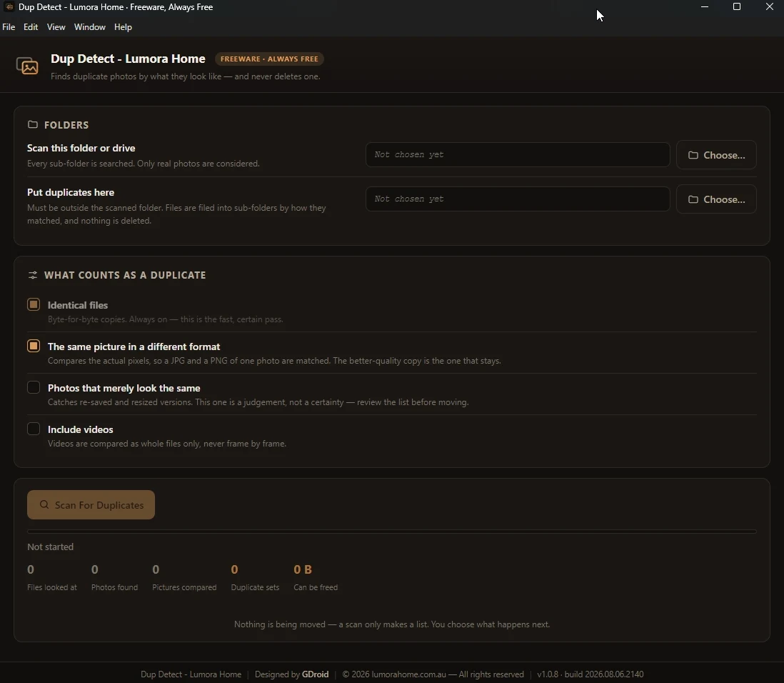
Task: Click the Nothing is being moved notice
Action: [x=392, y=624]
